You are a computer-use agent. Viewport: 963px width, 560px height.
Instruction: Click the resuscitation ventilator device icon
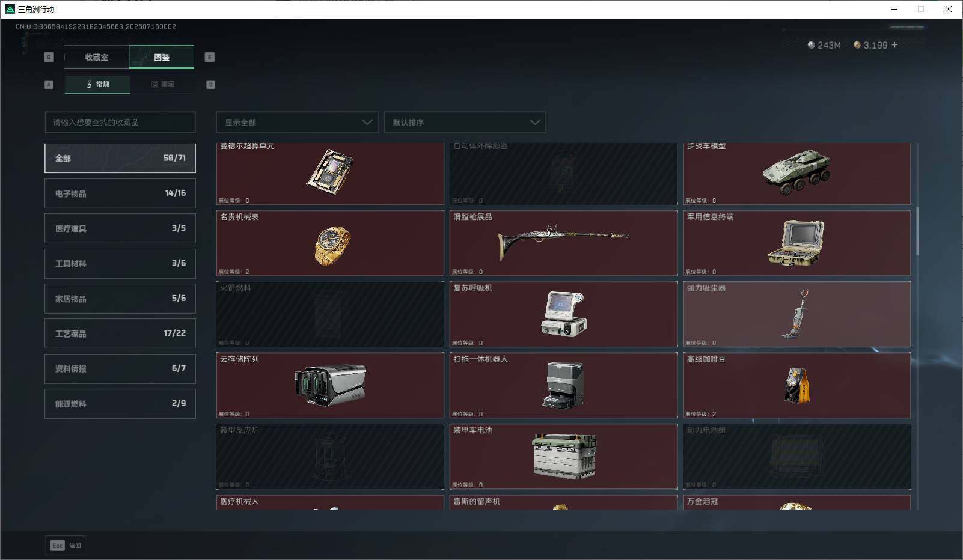tap(564, 314)
